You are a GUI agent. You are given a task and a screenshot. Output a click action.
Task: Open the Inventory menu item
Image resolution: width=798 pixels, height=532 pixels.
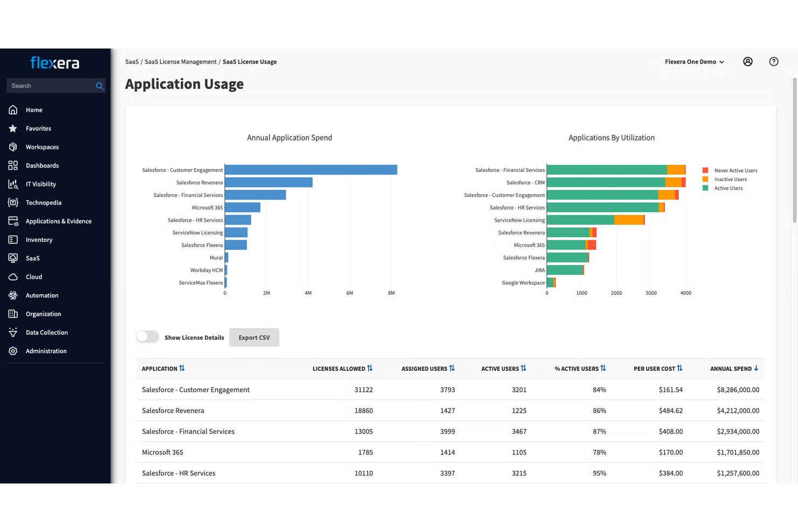pyautogui.click(x=39, y=239)
